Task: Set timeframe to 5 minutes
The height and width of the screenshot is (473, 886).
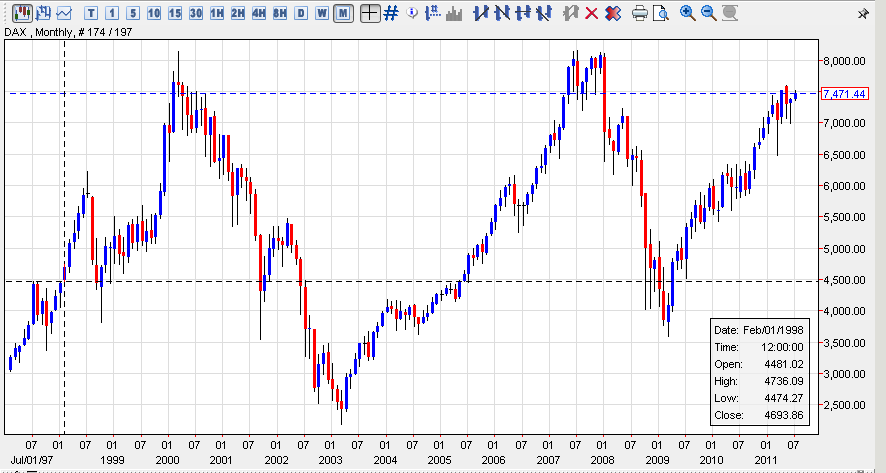Action: tap(133, 13)
